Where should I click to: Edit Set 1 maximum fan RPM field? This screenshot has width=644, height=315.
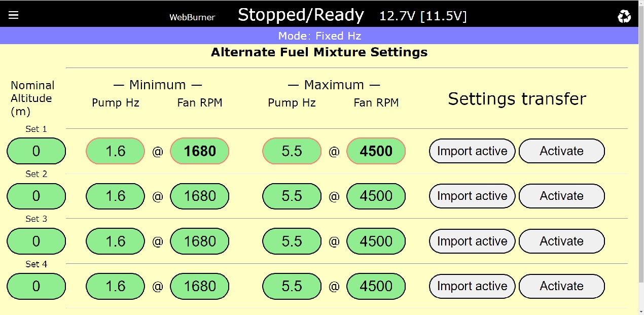376,151
